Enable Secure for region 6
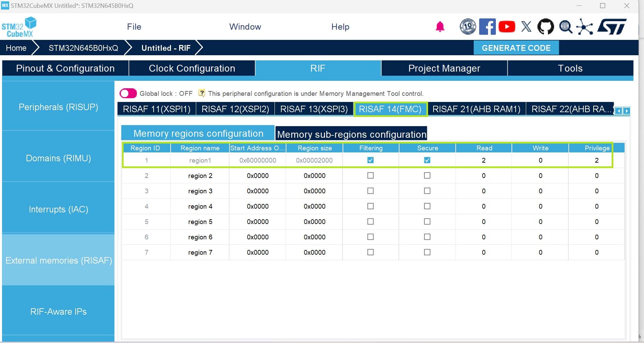644x343 pixels. point(427,237)
